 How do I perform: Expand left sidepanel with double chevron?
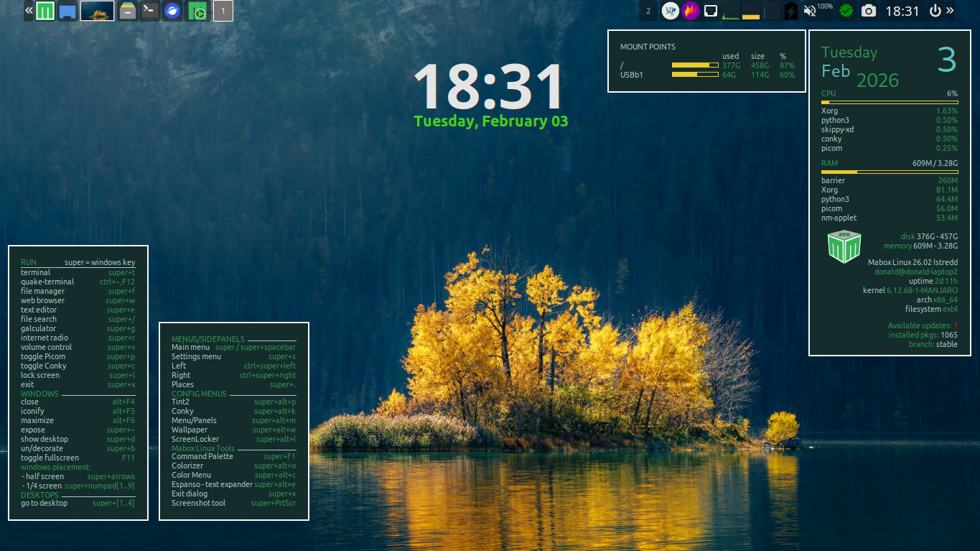coord(29,11)
